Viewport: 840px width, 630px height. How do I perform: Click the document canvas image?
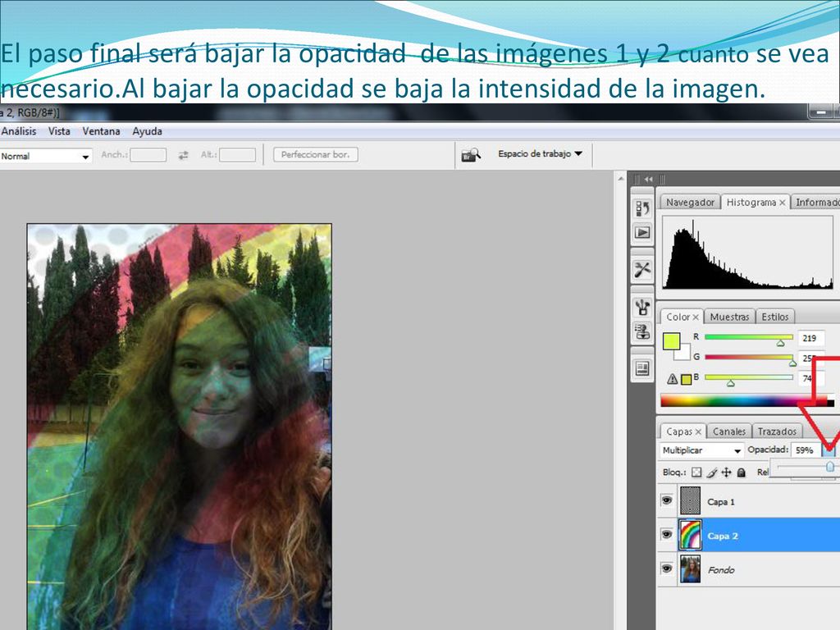click(x=179, y=427)
